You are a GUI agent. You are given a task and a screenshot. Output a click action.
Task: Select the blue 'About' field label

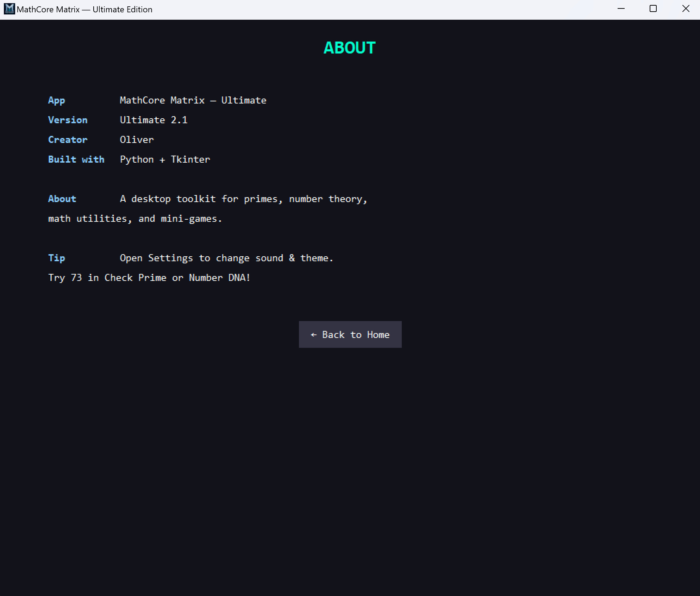[x=62, y=199]
